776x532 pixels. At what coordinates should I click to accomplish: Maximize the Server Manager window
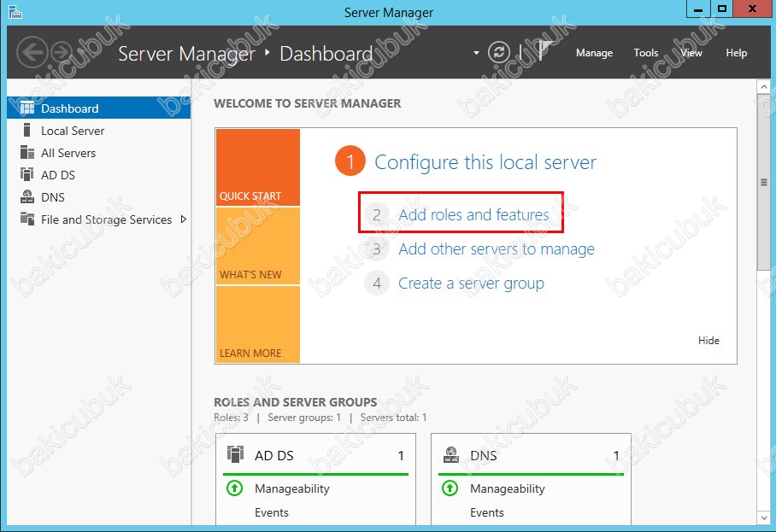click(x=722, y=9)
